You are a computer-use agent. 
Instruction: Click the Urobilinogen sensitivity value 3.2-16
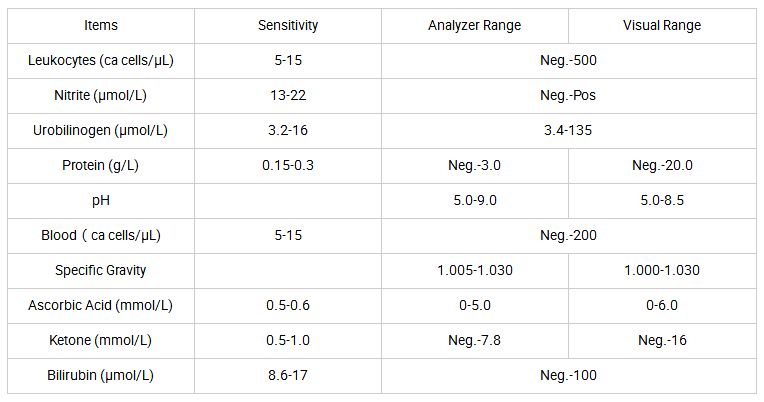[288, 130]
